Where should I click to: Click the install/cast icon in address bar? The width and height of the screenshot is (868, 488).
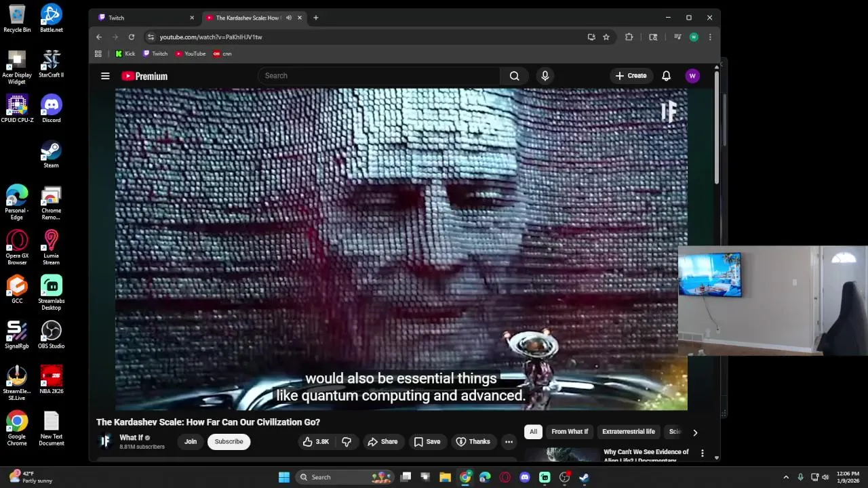(591, 37)
